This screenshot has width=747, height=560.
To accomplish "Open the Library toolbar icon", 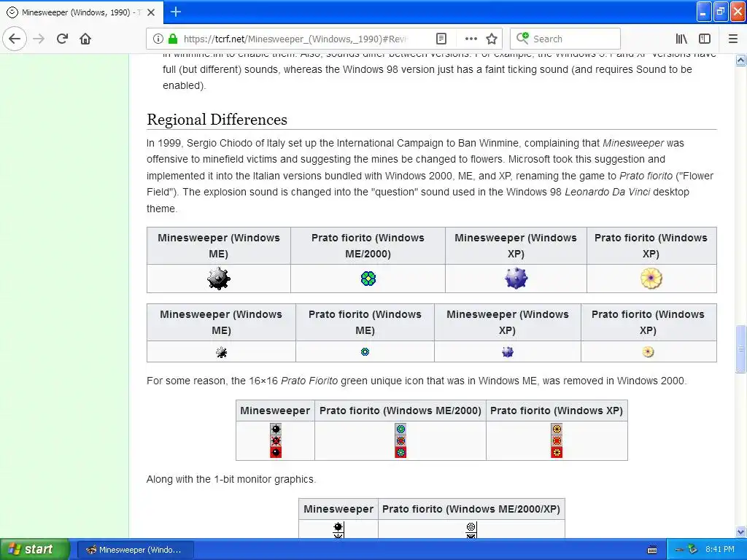I will click(681, 39).
